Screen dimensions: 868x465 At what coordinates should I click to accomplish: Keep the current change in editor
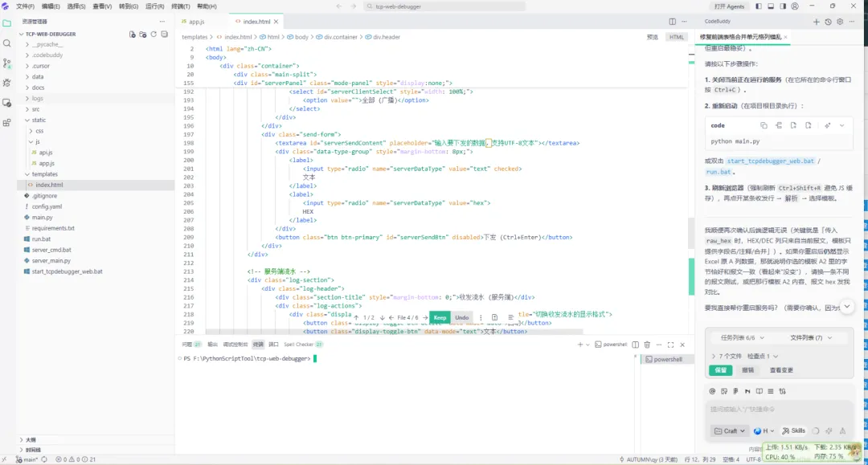(x=440, y=317)
